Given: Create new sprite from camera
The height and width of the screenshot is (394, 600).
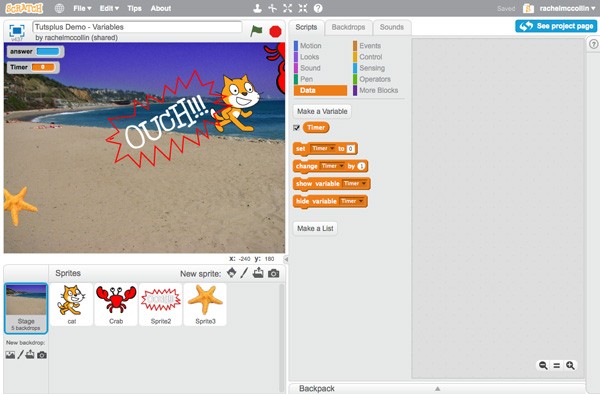Looking at the screenshot, I should tap(273, 273).
